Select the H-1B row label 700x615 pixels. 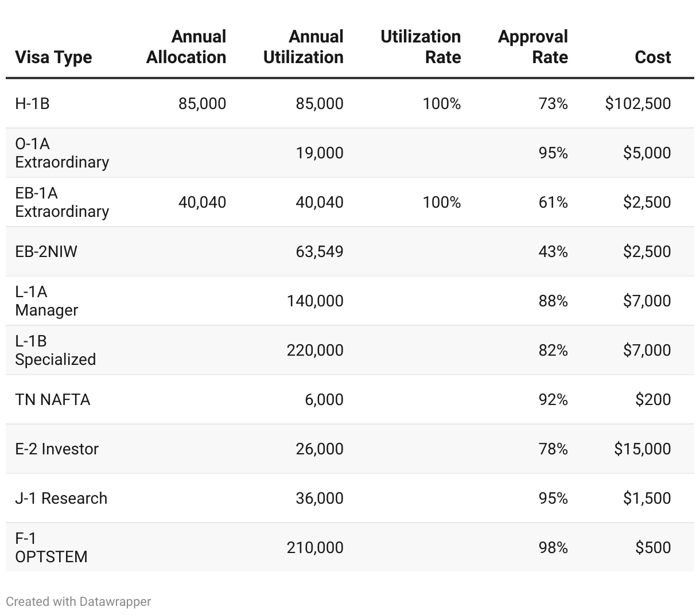[x=32, y=103]
